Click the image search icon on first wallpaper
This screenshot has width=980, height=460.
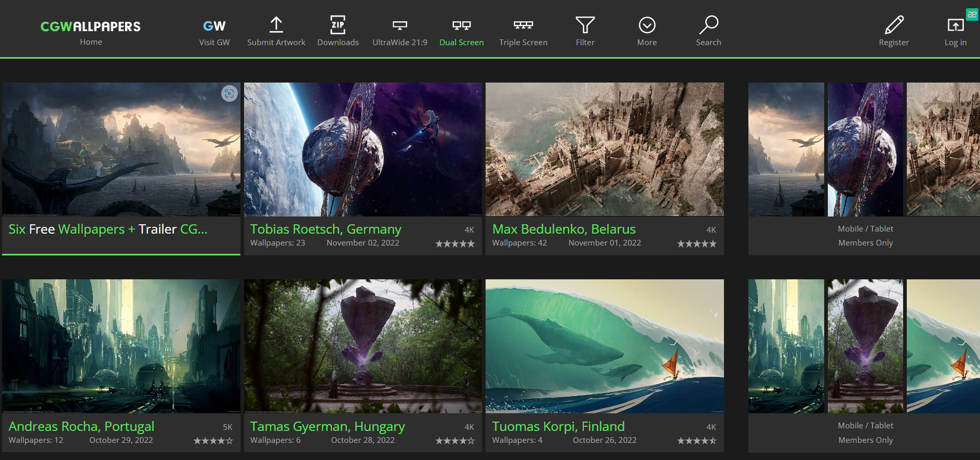229,93
